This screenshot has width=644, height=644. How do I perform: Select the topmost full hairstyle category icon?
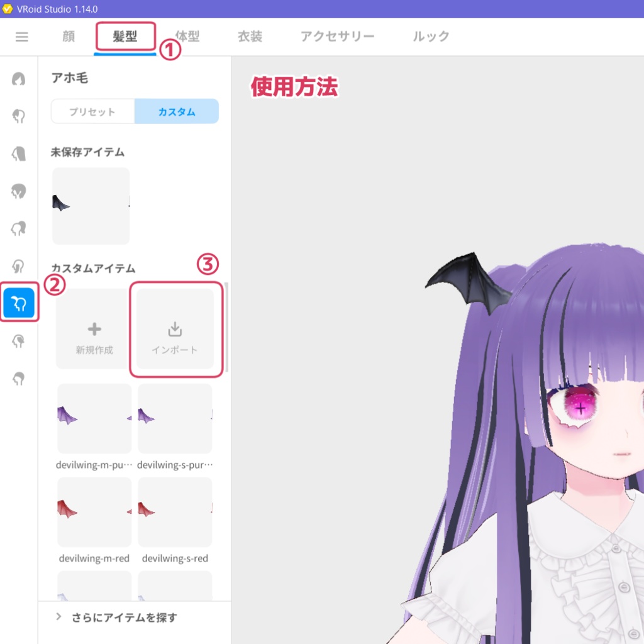(19, 79)
